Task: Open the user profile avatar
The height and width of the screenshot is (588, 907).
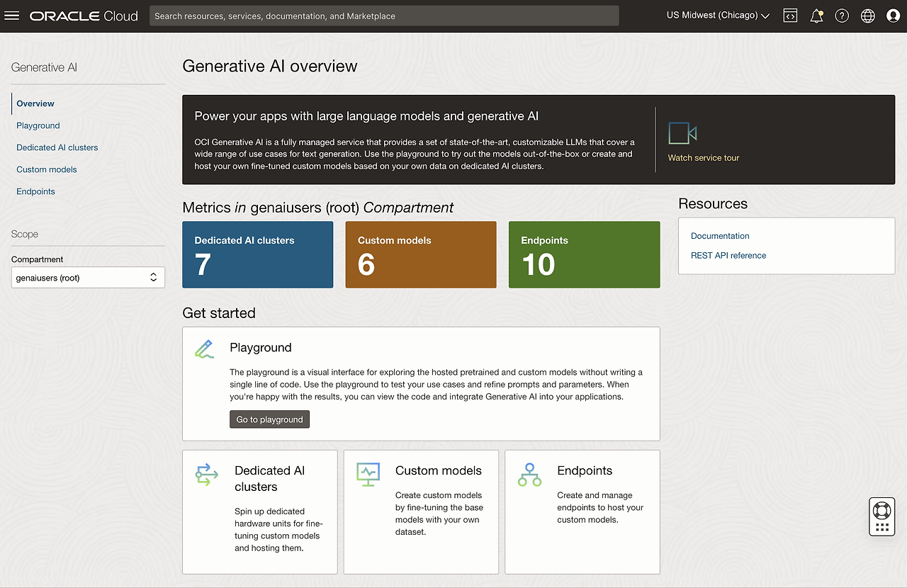Action: point(893,16)
